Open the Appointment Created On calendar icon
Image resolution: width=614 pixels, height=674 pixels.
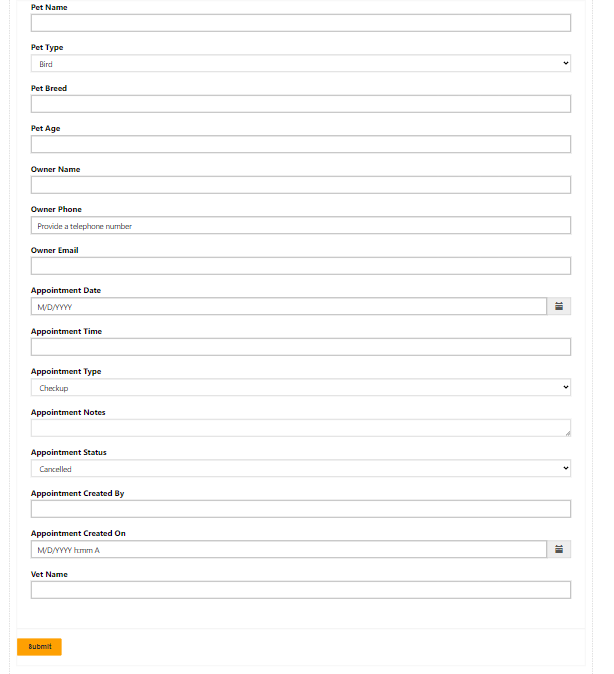tap(559, 549)
